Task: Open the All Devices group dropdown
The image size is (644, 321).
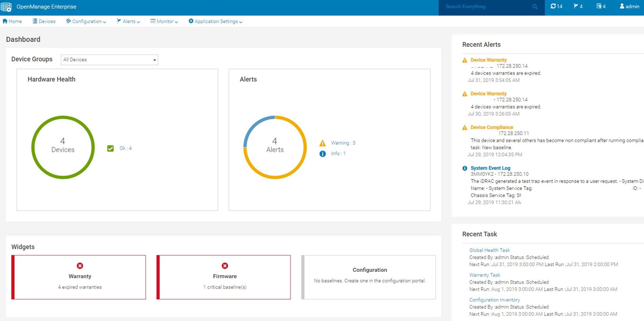Action: tap(109, 60)
